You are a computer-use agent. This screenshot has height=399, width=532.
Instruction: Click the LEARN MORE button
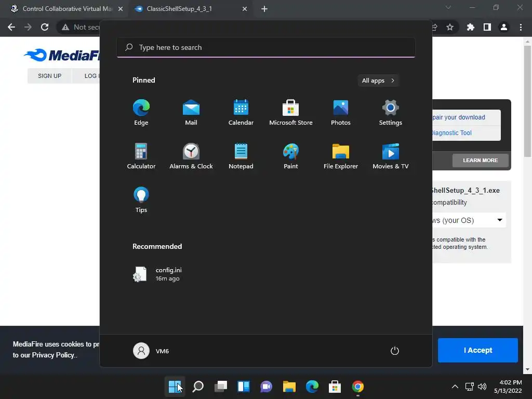pyautogui.click(x=481, y=160)
